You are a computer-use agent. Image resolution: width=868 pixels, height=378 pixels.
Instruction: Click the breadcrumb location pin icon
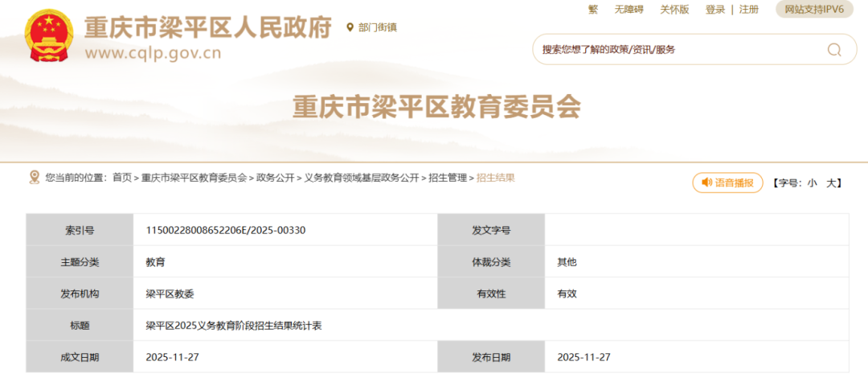point(34,177)
